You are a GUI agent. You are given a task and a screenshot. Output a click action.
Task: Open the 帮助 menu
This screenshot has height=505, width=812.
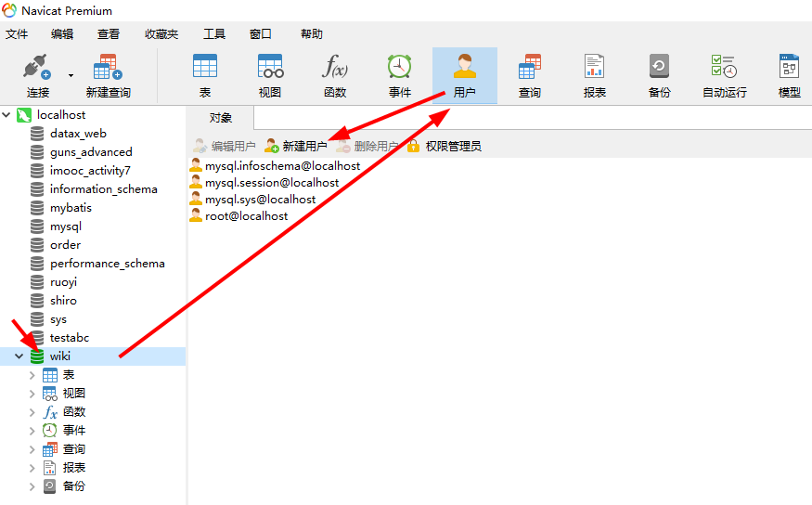(312, 34)
